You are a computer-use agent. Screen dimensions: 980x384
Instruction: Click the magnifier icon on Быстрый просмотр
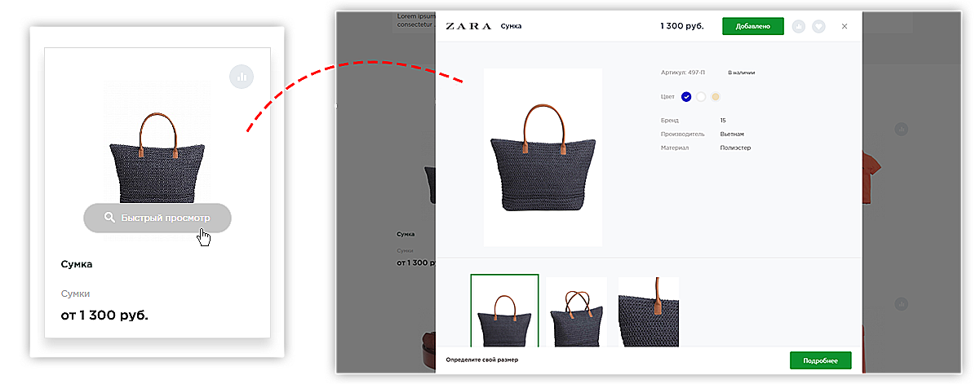pos(109,218)
